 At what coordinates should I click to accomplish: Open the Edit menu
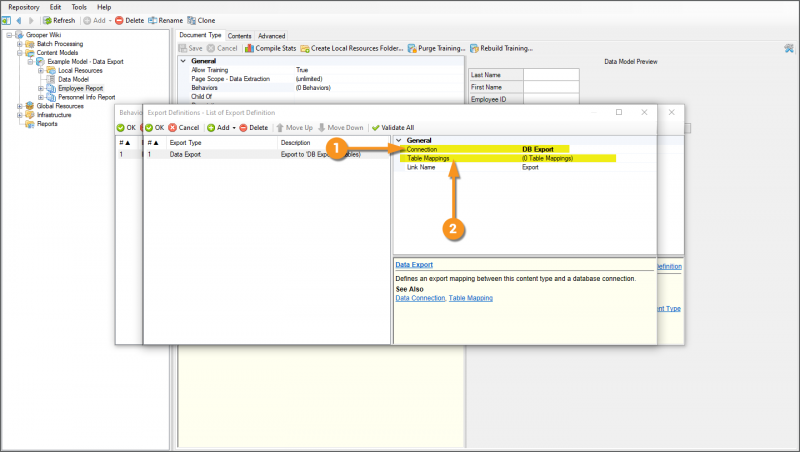(56, 7)
